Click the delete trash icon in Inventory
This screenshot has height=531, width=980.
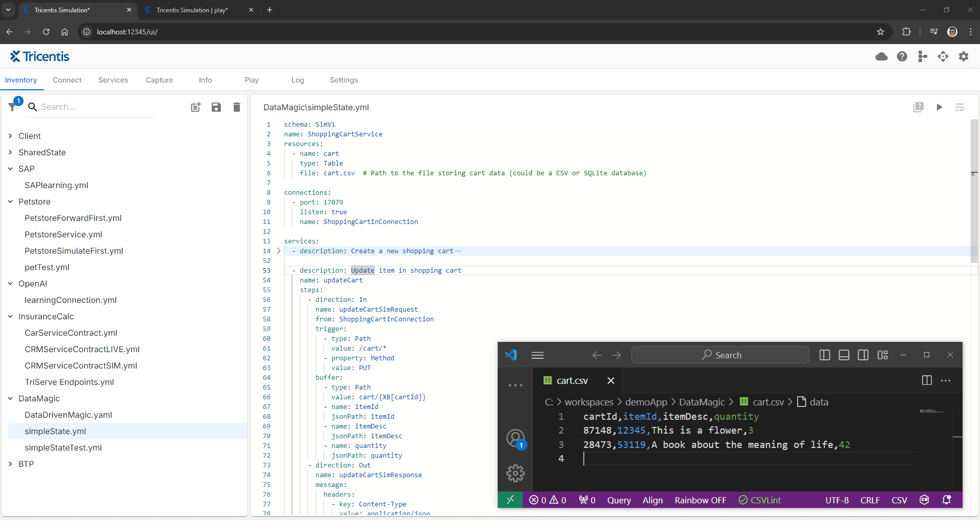point(236,107)
